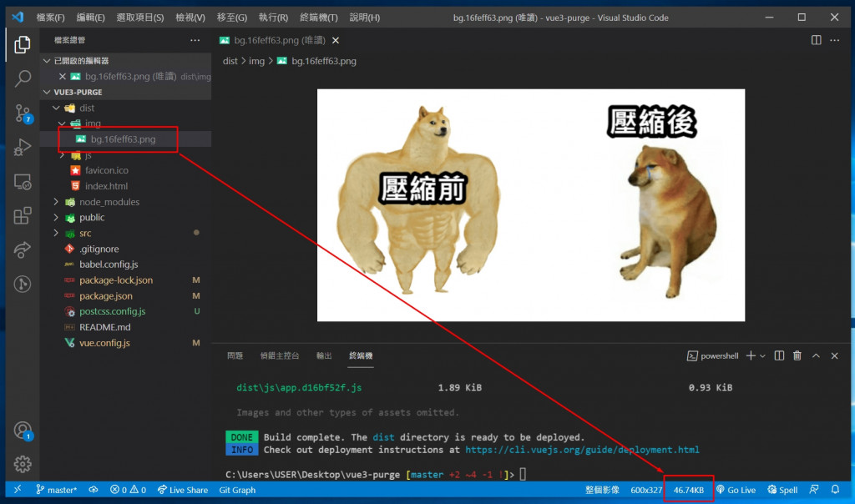
Task: Open the Manage gear menu
Action: coord(23,464)
